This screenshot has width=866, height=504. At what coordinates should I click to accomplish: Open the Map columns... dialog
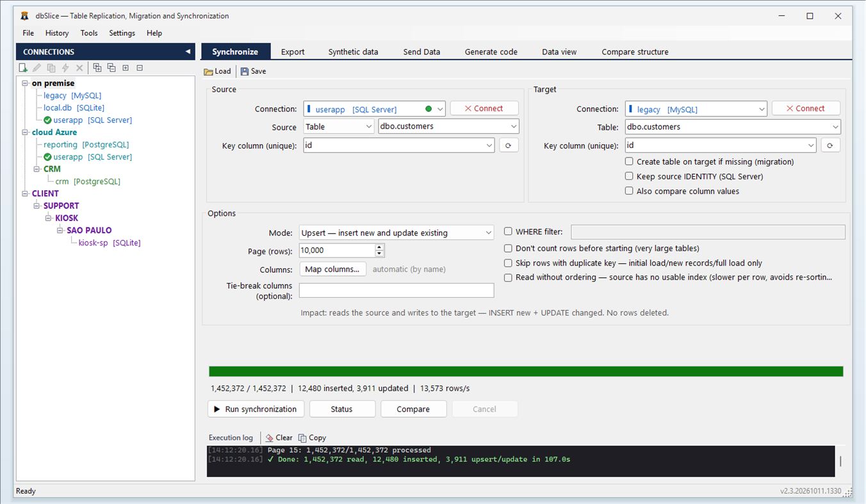(x=332, y=269)
